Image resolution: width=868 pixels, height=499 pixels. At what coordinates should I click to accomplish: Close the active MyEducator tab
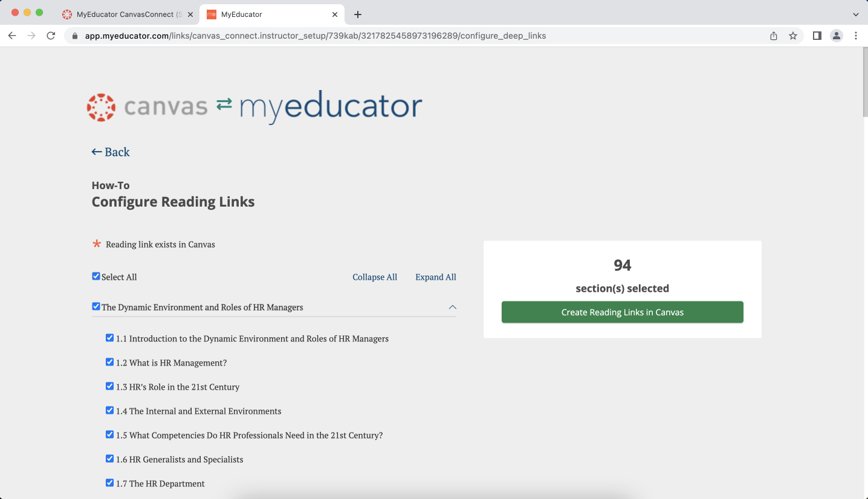[335, 14]
